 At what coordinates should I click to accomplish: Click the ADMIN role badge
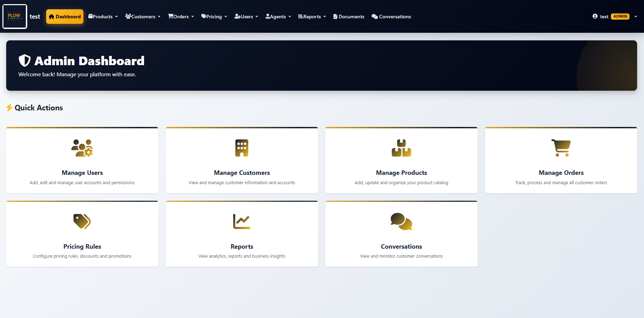(x=620, y=16)
